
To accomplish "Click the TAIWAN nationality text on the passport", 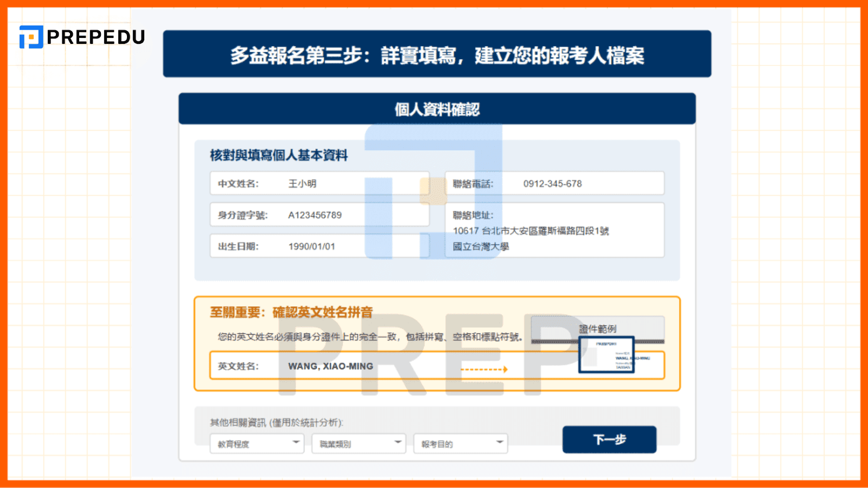I will click(x=623, y=367).
